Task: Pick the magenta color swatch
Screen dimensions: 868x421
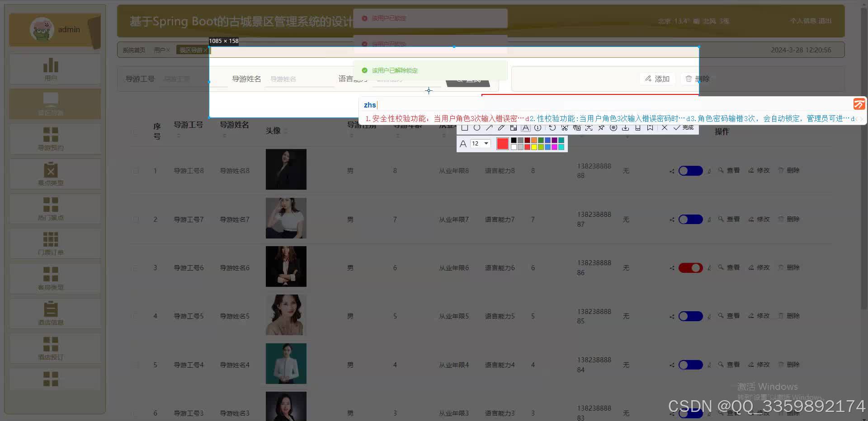Action: click(554, 147)
